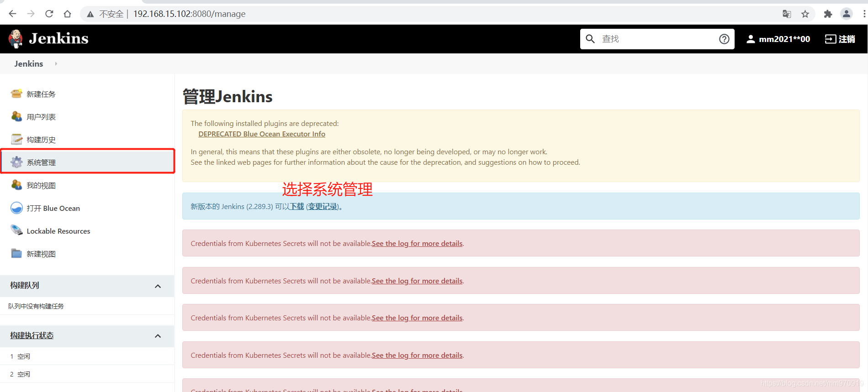Open 新建任务 in the sidebar
868x392 pixels.
(x=41, y=94)
